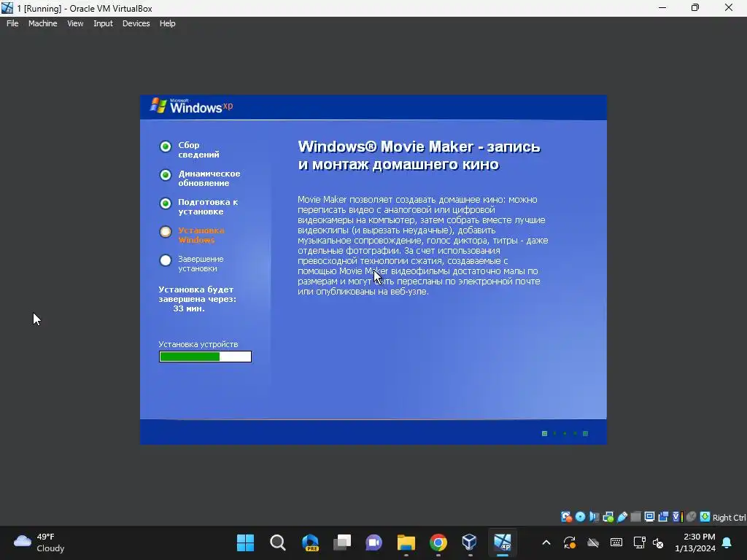This screenshot has width=747, height=560.
Task: Click the optical disk indicator icon
Action: coord(580,517)
